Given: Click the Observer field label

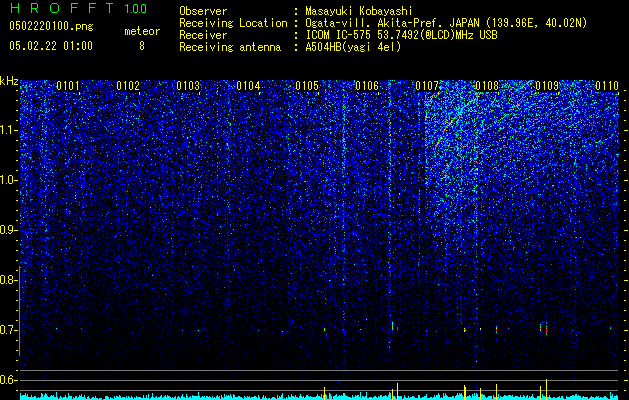Looking at the screenshot, I should point(203,12).
